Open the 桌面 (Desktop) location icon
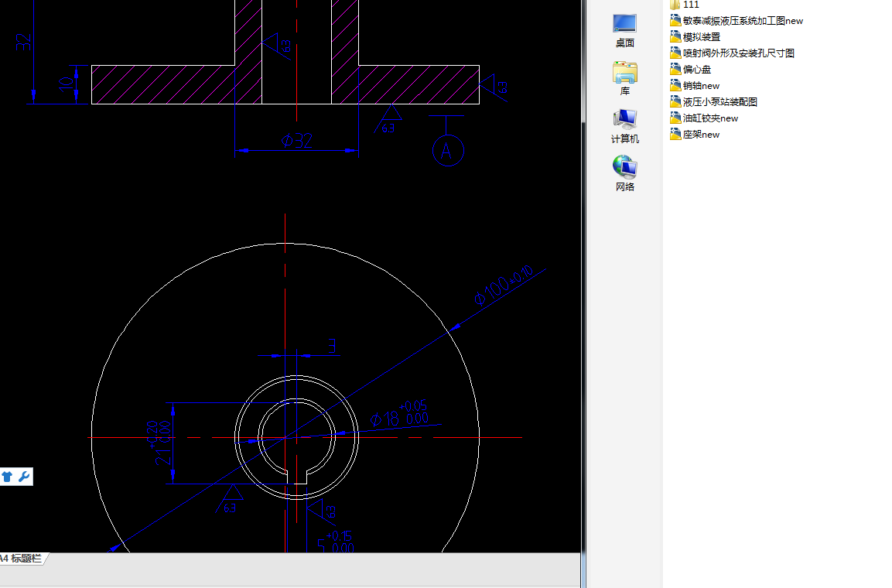 tap(624, 30)
